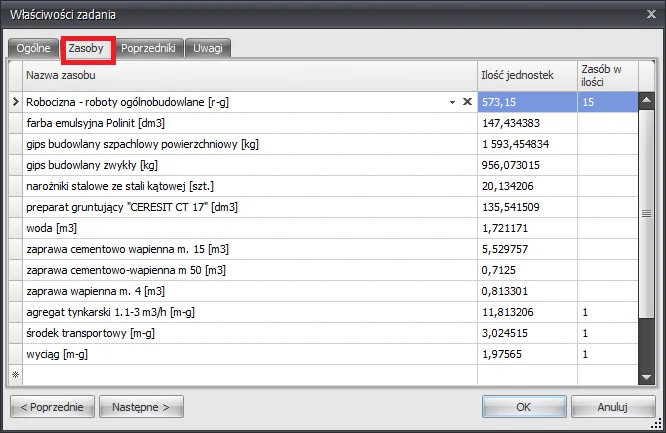The image size is (666, 433).
Task: Close the Właściwości zadania dialog
Action: tap(647, 14)
